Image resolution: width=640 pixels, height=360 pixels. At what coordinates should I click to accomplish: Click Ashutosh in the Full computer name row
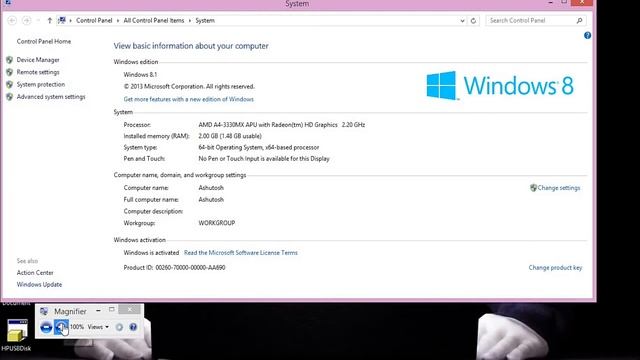pos(211,200)
